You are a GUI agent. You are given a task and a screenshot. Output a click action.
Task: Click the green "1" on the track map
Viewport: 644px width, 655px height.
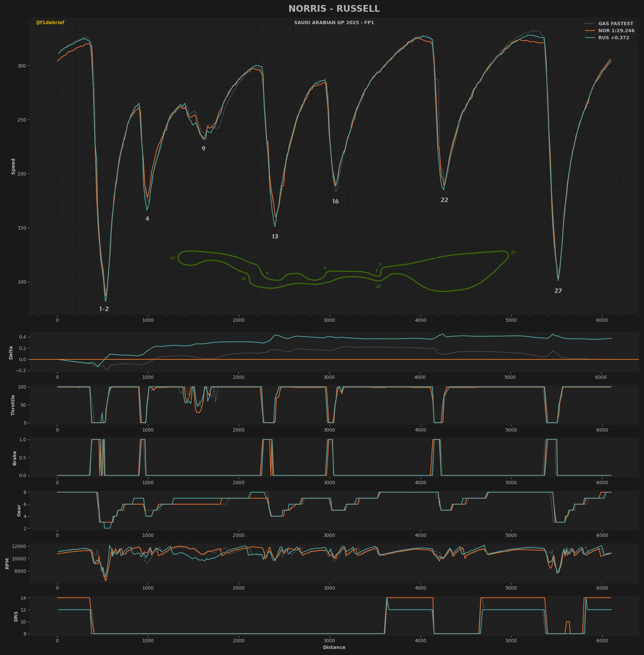tap(380, 264)
